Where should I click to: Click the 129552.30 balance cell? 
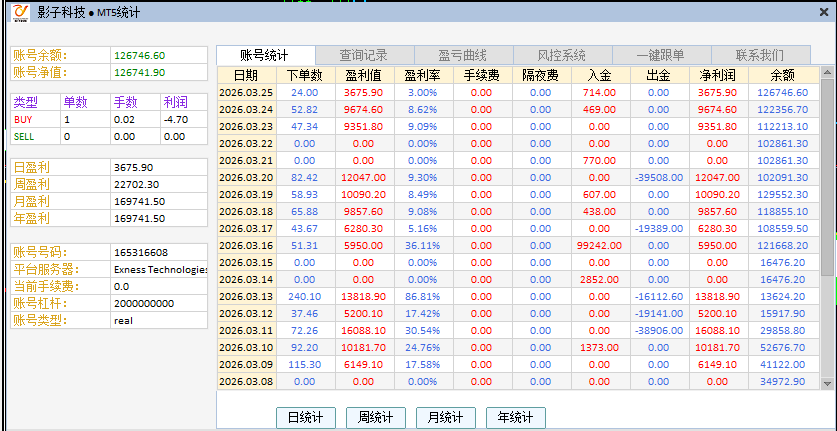pos(783,194)
